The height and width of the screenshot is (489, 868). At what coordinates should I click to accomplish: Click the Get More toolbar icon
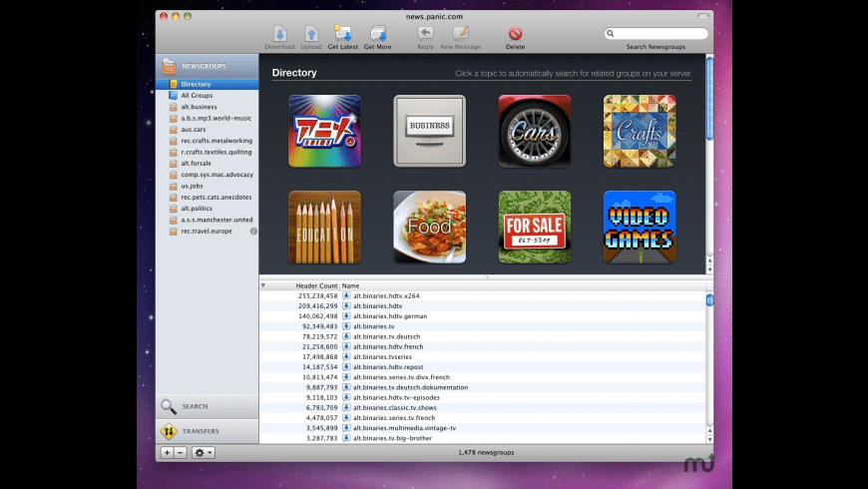pos(377,34)
